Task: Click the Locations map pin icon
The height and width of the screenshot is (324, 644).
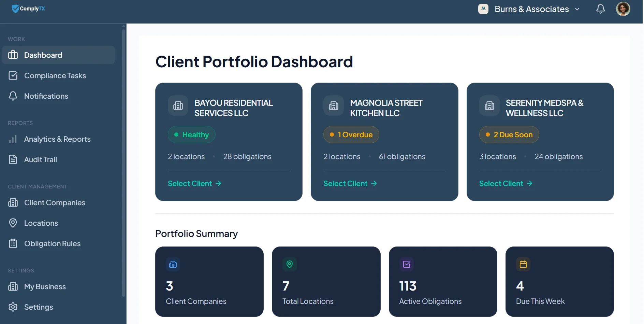Action: coord(13,223)
